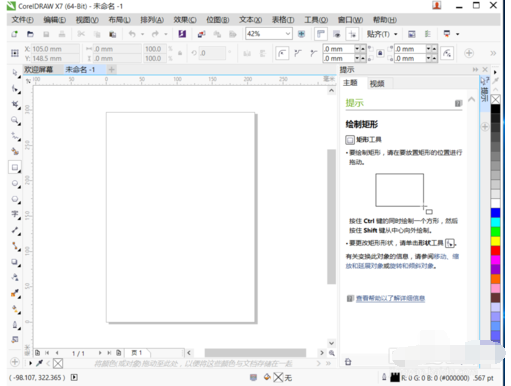Click the Undo arrow icon

pos(132,34)
